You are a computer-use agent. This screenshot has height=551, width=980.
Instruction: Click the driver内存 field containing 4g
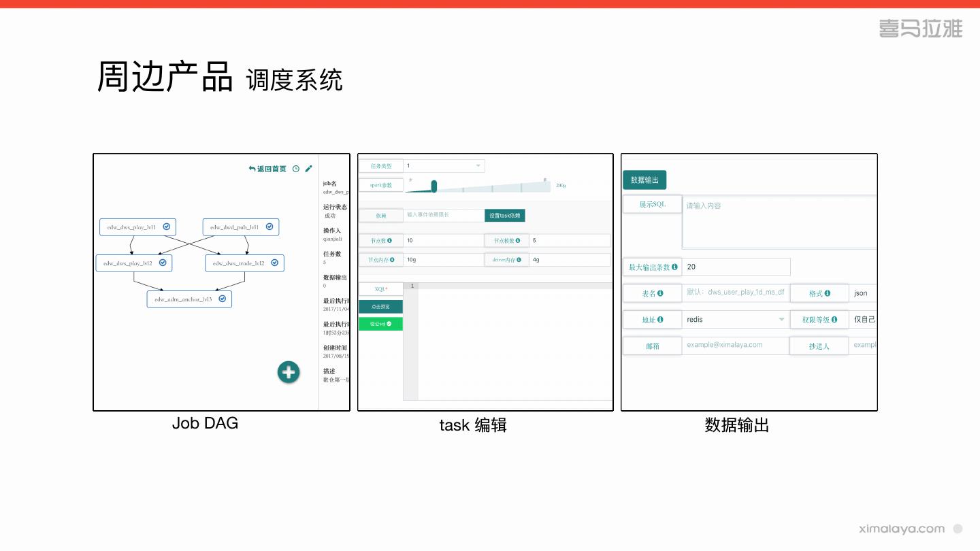570,260
